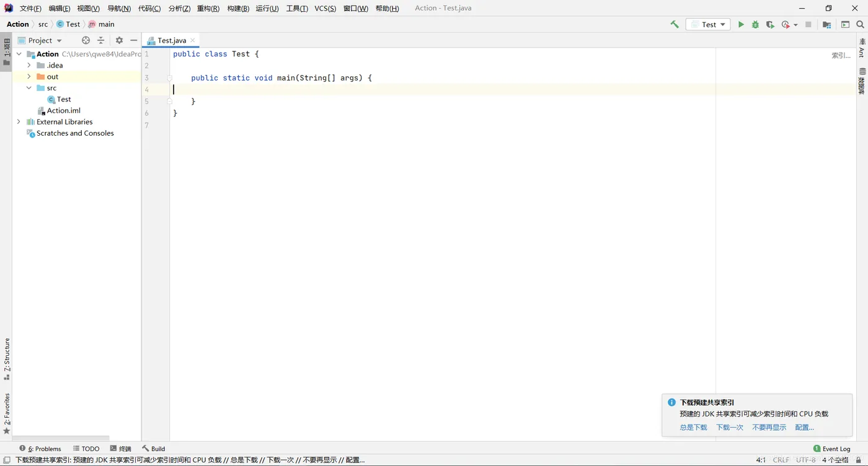The image size is (868, 466).
Task: Click the UTF-8 encoding indicator
Action: pos(805,460)
